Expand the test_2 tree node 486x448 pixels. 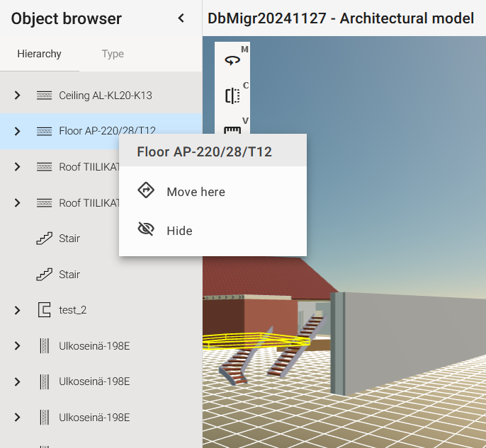(x=18, y=310)
